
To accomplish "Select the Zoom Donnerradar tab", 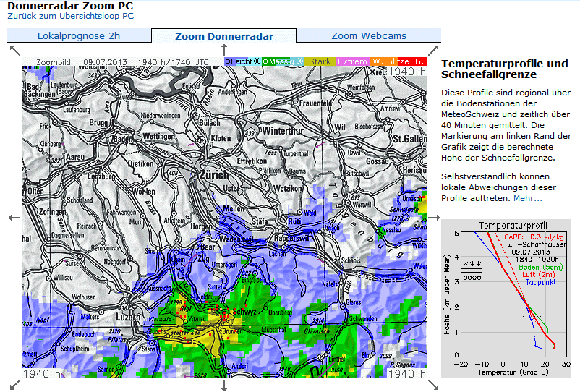I will pos(223,36).
